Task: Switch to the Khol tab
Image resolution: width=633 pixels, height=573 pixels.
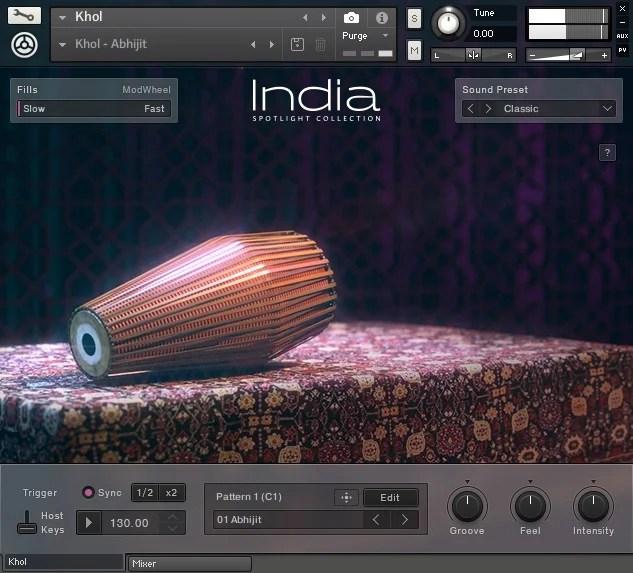Action: 63,562
